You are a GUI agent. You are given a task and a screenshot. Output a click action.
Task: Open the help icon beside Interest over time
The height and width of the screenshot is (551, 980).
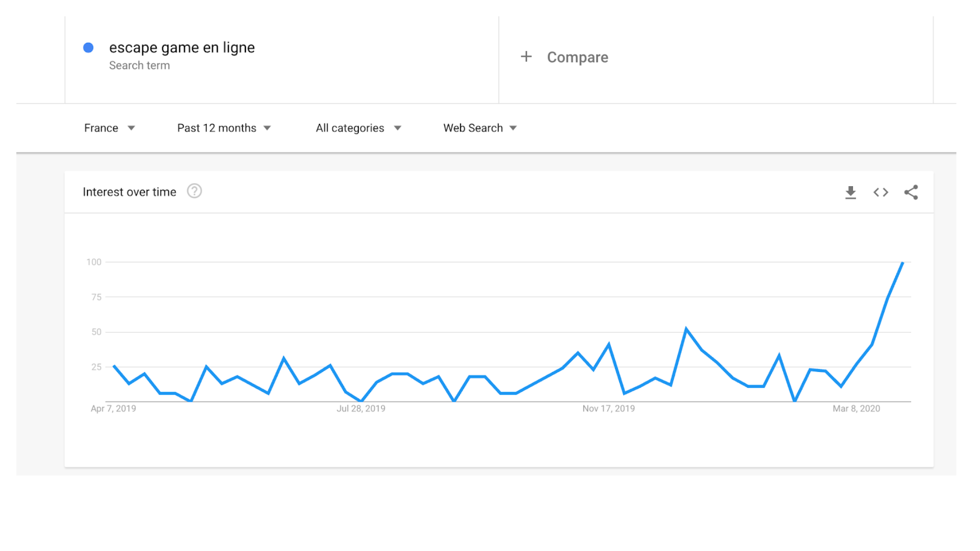coord(194,191)
